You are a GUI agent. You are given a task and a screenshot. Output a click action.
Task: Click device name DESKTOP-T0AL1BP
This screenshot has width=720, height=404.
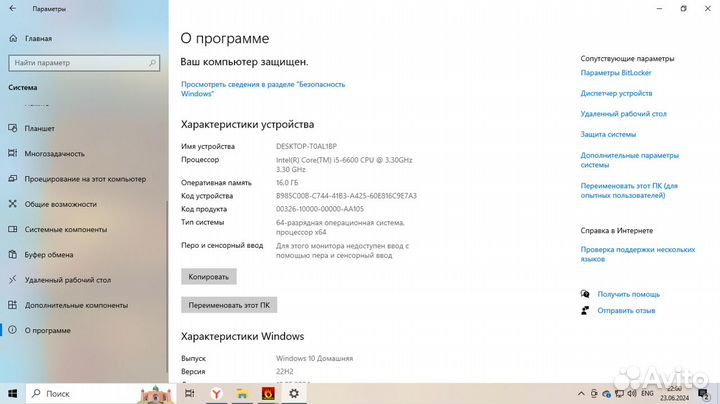click(306, 146)
